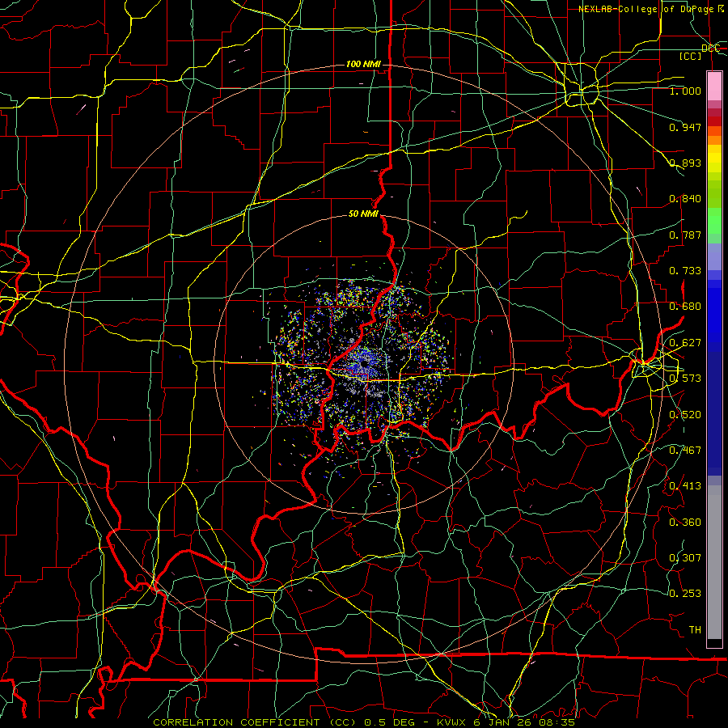Click the 50 NMI range ring label
This screenshot has width=728, height=728.
click(x=363, y=214)
